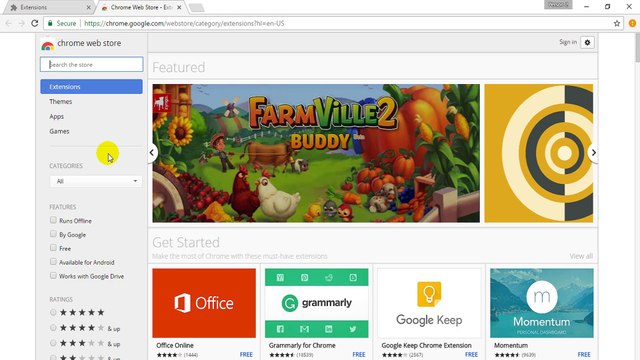Image resolution: width=640 pixels, height=360 pixels.
Task: Open Games section in sidebar
Action: pos(59,131)
